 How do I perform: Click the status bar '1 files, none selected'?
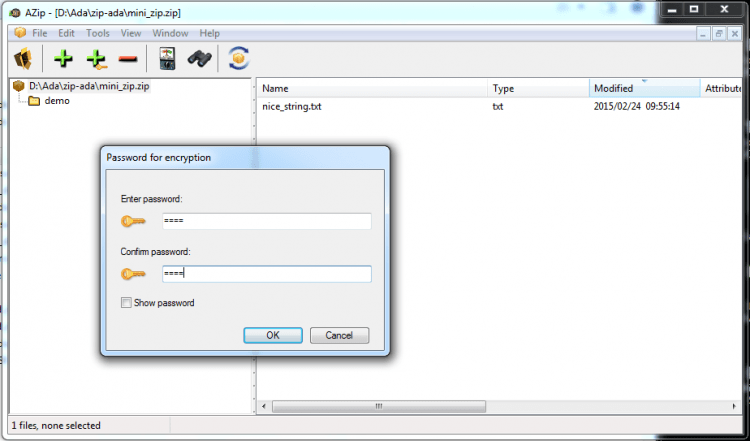[56, 425]
